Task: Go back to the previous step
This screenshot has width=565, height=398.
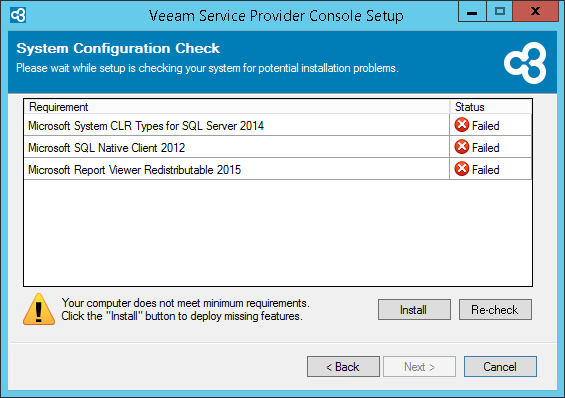Action: tap(343, 367)
